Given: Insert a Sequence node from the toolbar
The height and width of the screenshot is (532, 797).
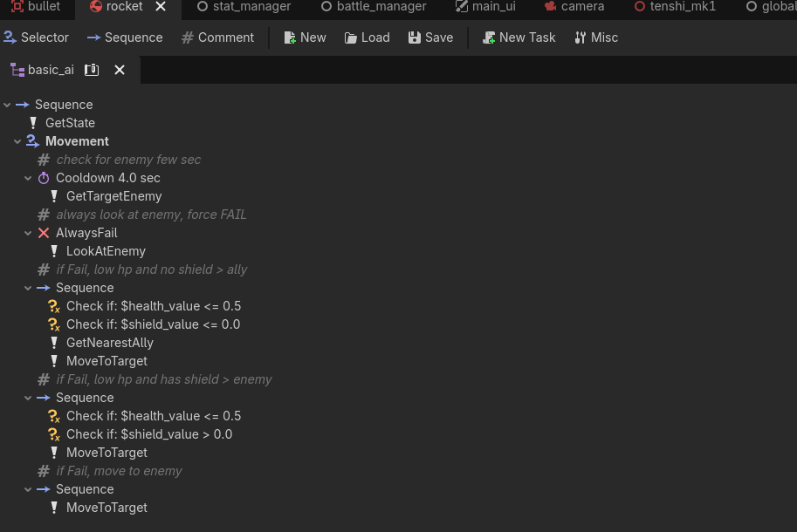Looking at the screenshot, I should tap(124, 38).
